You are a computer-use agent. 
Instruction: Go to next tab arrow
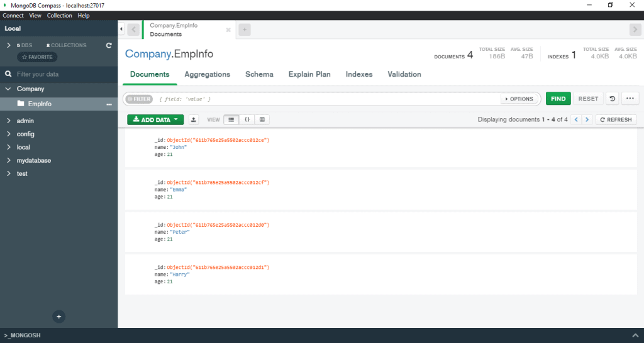pos(635,30)
